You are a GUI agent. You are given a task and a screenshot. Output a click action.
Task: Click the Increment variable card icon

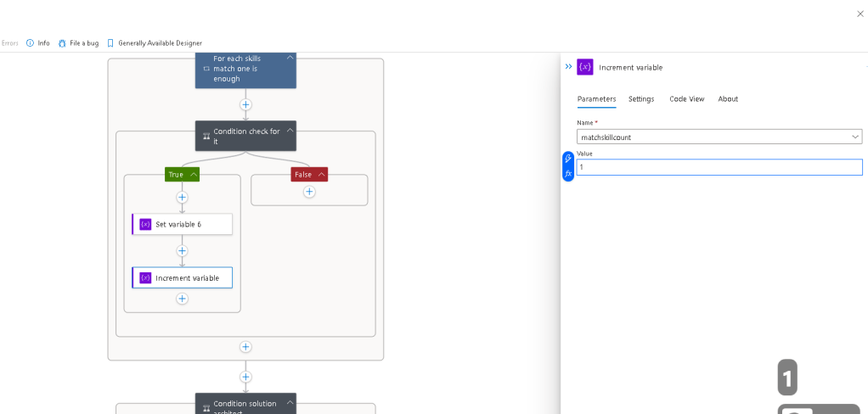click(x=145, y=278)
